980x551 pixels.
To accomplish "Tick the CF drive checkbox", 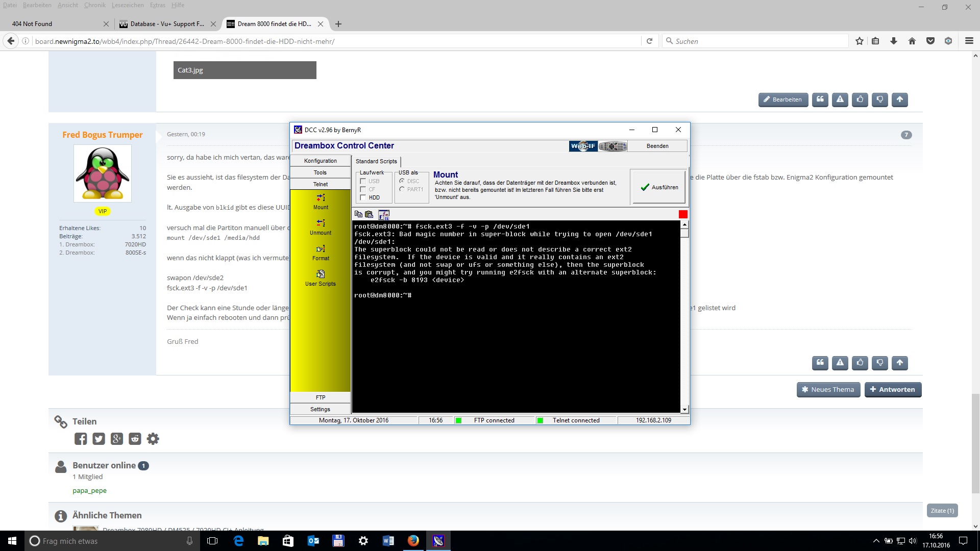I will point(363,189).
